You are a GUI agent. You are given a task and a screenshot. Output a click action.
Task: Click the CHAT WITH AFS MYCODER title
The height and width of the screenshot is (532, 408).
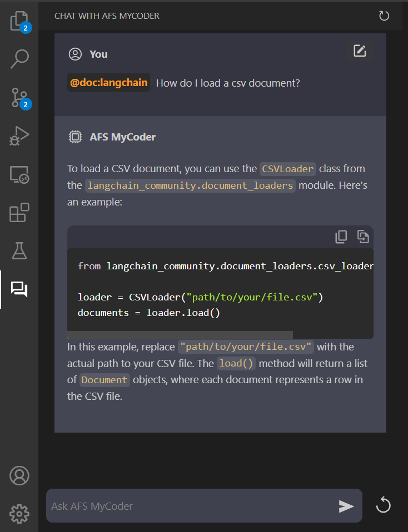(x=107, y=16)
